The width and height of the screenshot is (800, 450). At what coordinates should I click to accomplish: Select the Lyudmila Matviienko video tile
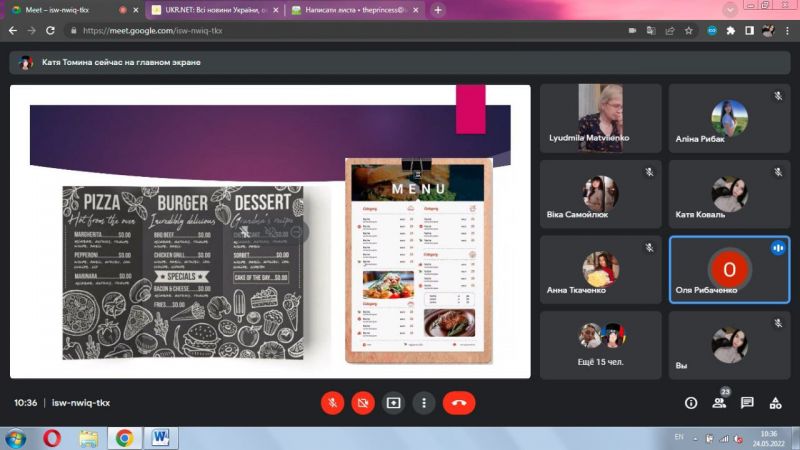[x=601, y=118]
